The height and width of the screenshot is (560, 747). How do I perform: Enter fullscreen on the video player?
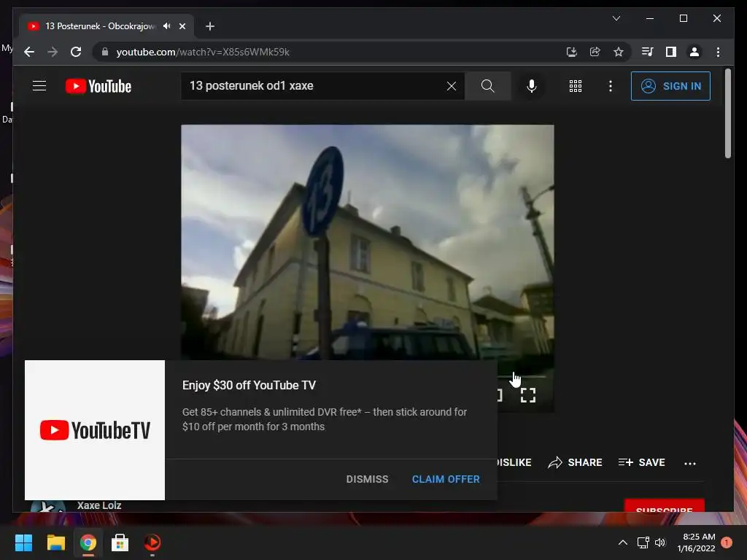(x=528, y=394)
